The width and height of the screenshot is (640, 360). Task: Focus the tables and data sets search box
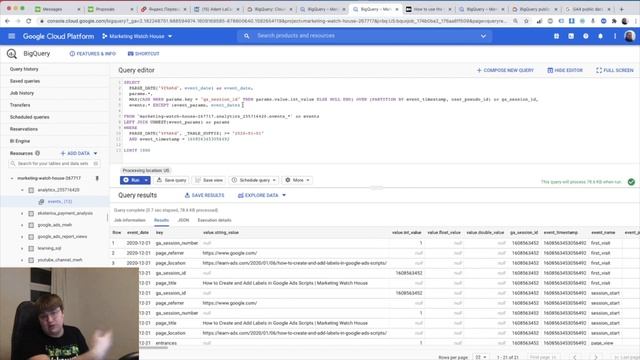54,164
